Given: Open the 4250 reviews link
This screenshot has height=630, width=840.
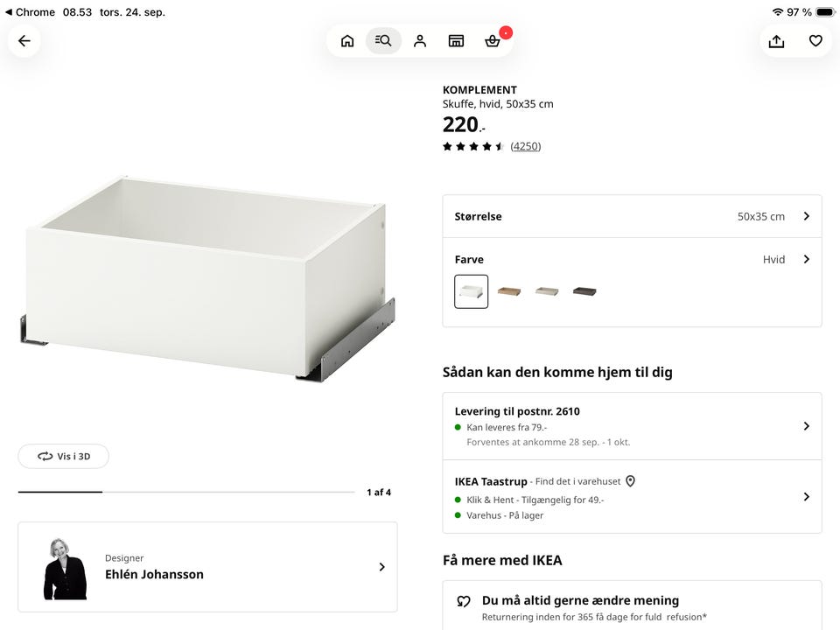Looking at the screenshot, I should click(x=526, y=146).
